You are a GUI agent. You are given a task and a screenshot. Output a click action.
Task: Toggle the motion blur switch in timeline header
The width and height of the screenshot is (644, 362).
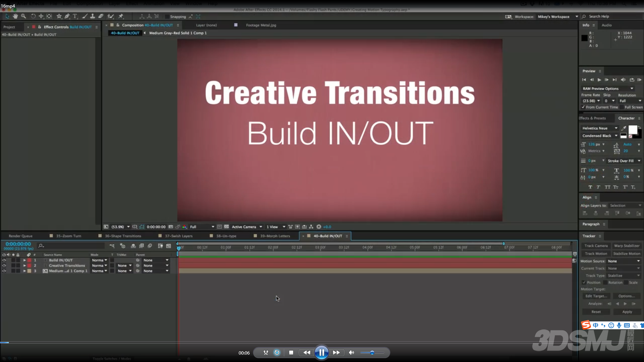click(x=150, y=246)
